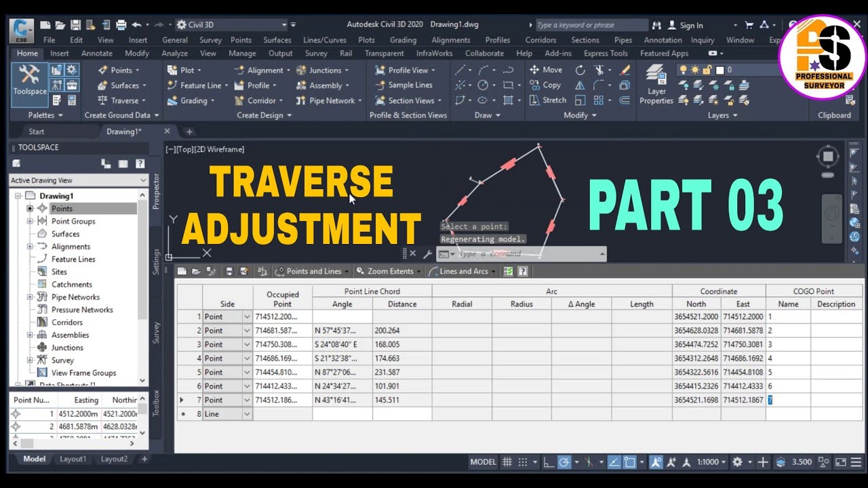Image resolution: width=868 pixels, height=488 pixels.
Task: Switch to Layout1 tab
Action: click(x=73, y=459)
